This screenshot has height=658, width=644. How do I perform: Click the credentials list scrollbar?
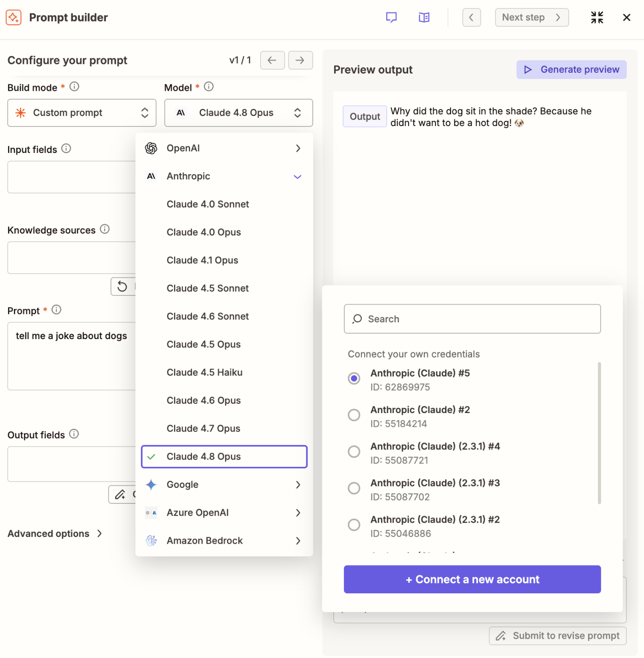(x=599, y=433)
